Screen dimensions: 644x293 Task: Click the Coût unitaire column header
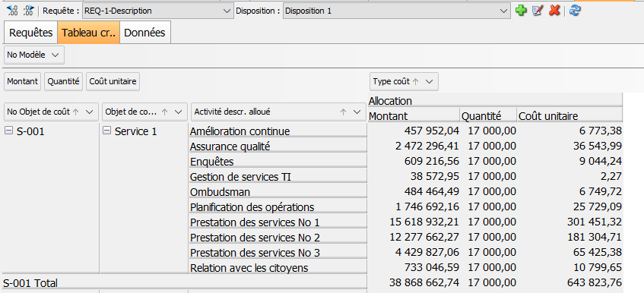pos(569,116)
